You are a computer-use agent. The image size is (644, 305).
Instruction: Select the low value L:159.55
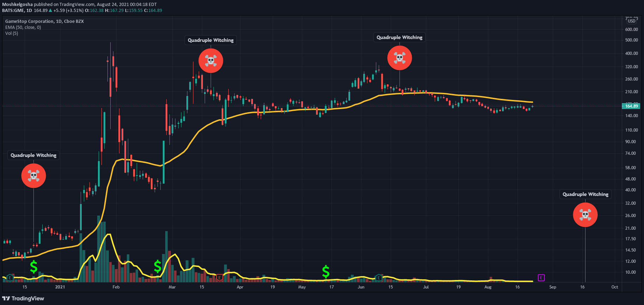click(134, 11)
